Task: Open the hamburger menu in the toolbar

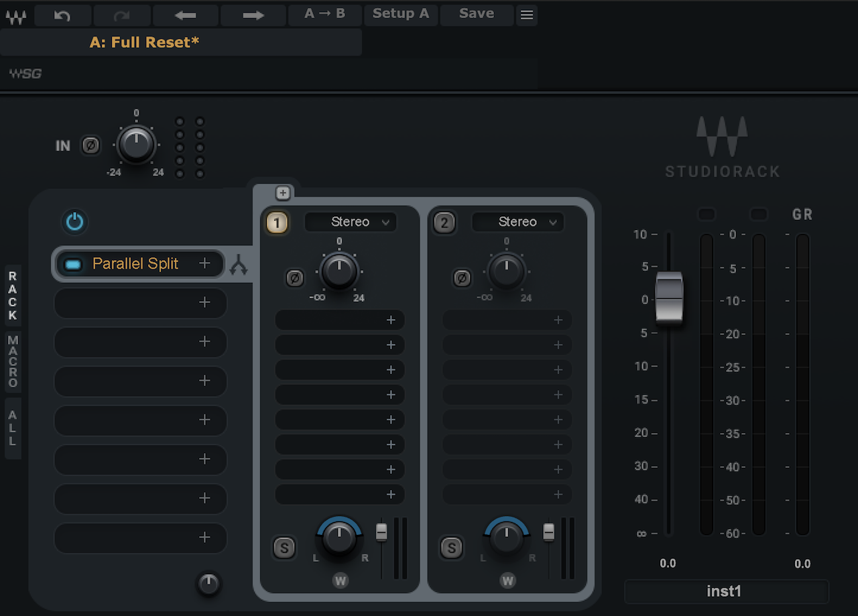Action: pos(527,15)
